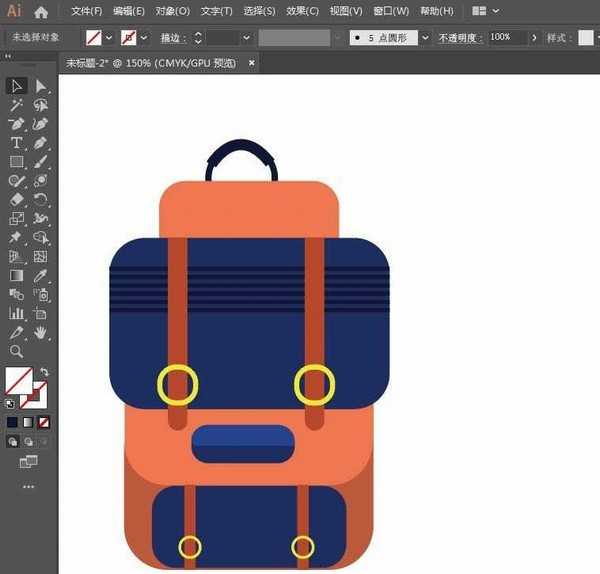Select the Direct Selection tool
Viewport: 600px width, 574px height.
pyautogui.click(x=41, y=87)
